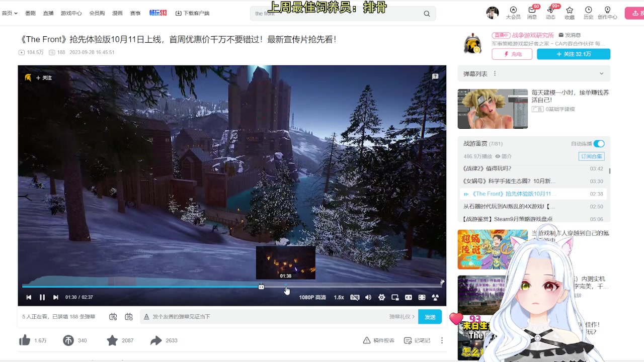Open more options dots beside 记笔记

click(442, 340)
